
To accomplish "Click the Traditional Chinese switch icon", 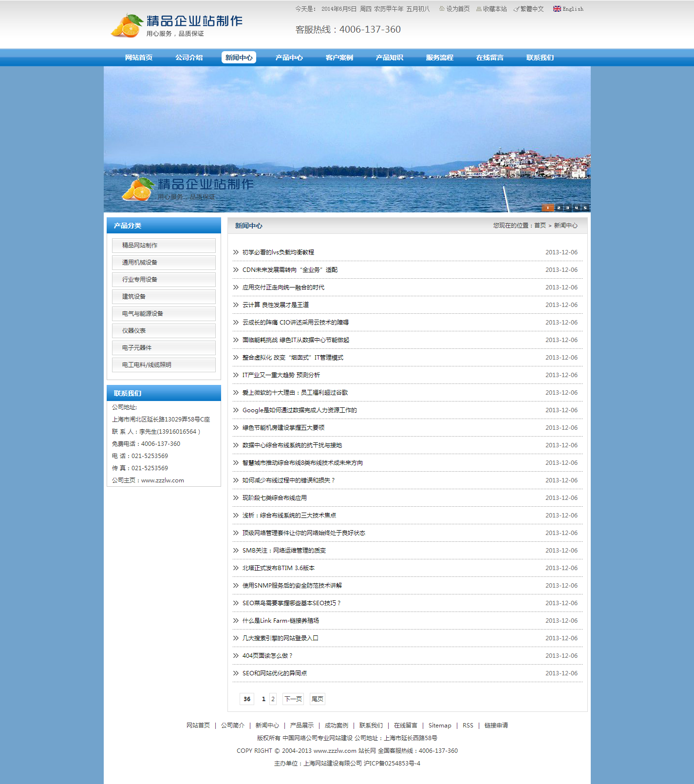I will pos(516,9).
